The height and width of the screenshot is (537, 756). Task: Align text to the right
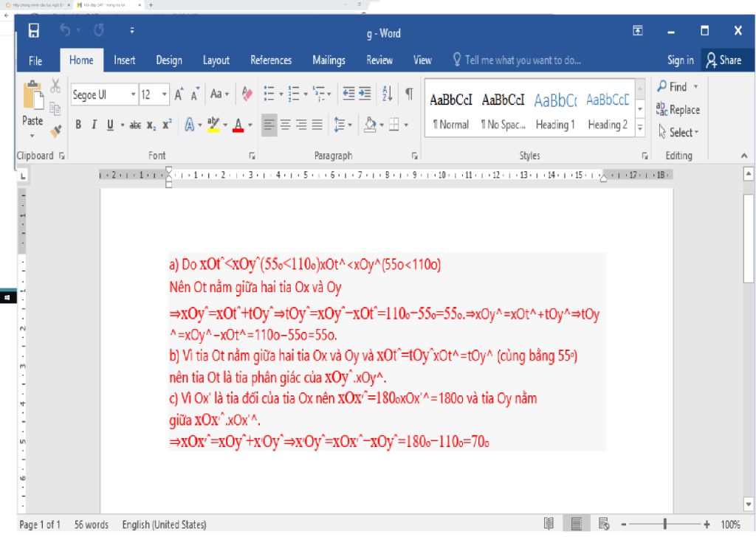tap(301, 125)
